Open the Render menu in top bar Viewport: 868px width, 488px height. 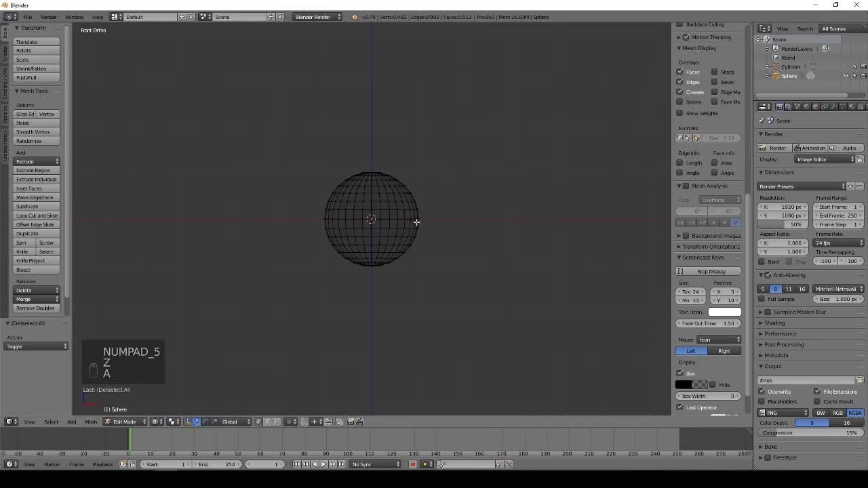[x=49, y=17]
